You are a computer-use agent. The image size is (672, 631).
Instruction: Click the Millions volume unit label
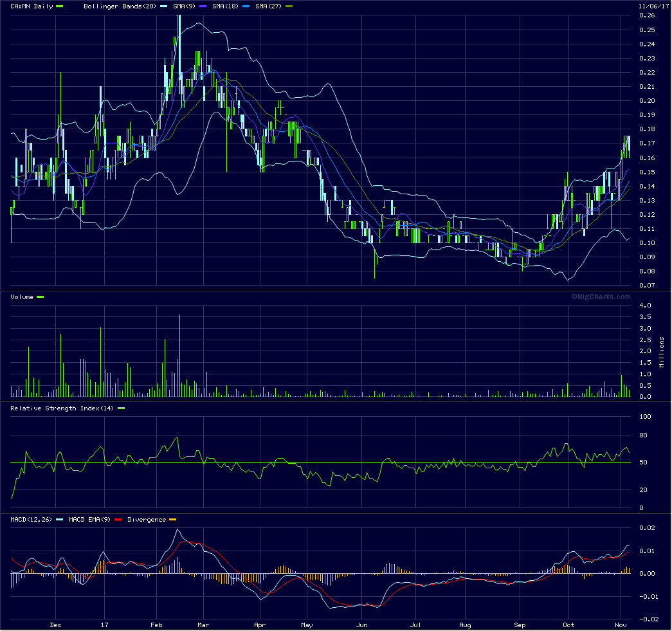click(662, 352)
